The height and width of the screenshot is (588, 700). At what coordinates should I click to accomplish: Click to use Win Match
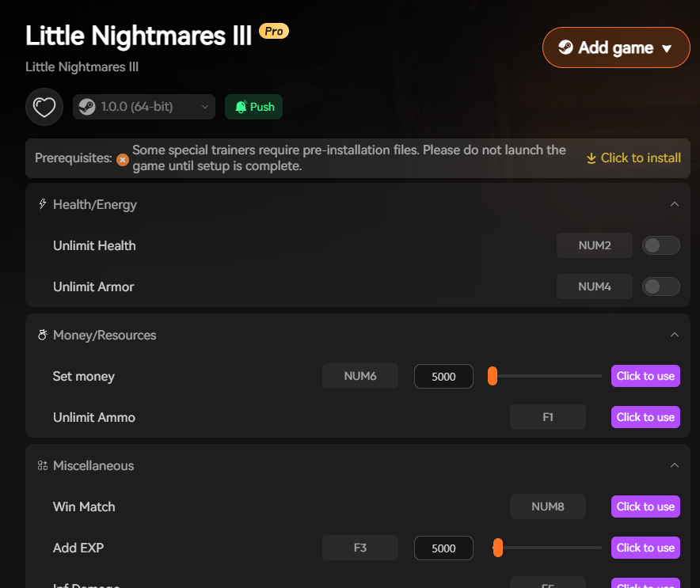click(x=645, y=506)
